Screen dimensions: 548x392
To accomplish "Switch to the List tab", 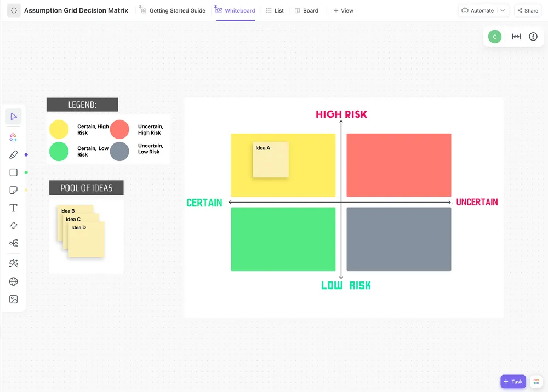I will 275,10.
